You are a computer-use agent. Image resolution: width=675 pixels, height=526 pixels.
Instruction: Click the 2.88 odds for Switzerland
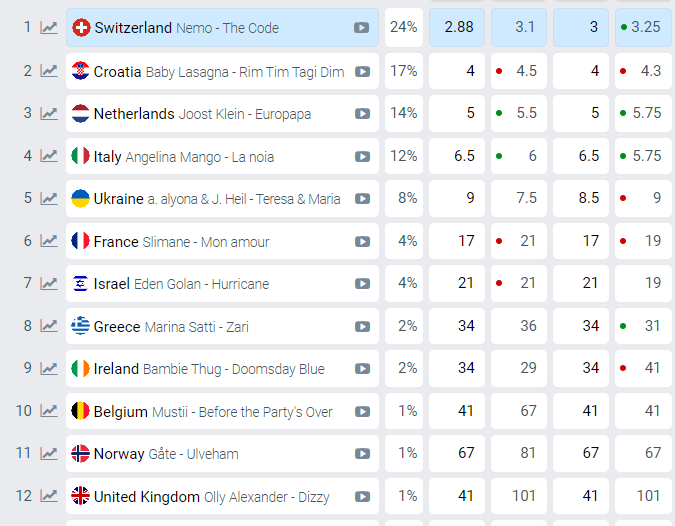point(456,28)
